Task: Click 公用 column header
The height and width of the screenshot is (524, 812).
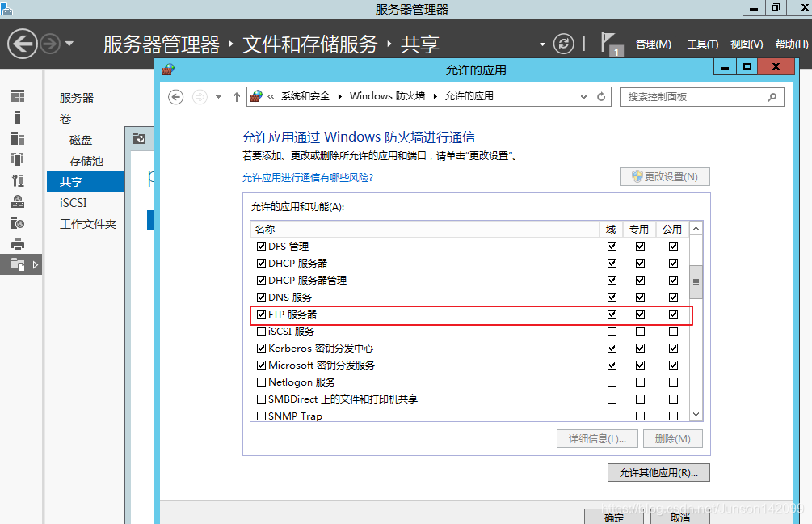Action: (672, 229)
